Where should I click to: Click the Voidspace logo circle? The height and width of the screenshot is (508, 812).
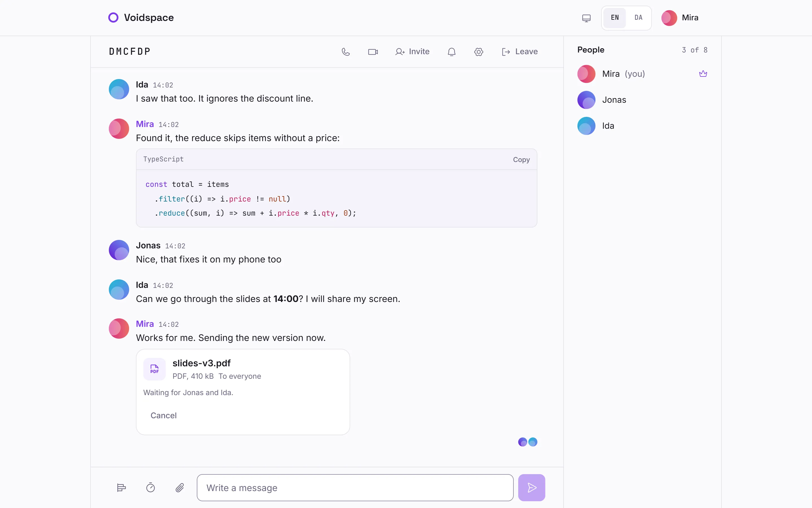click(x=113, y=17)
